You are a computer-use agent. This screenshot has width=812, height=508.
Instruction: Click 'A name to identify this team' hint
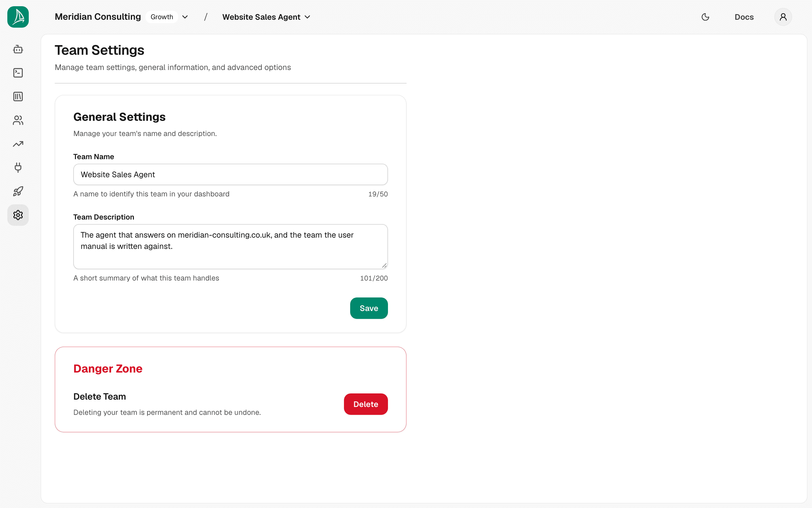point(151,194)
